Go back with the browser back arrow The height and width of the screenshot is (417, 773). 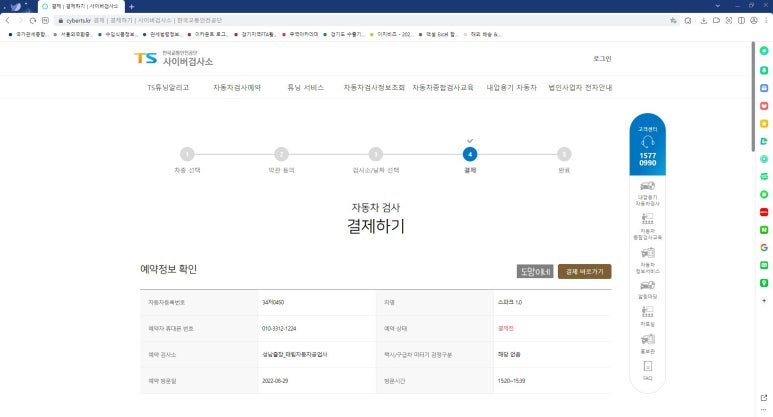pyautogui.click(x=7, y=20)
